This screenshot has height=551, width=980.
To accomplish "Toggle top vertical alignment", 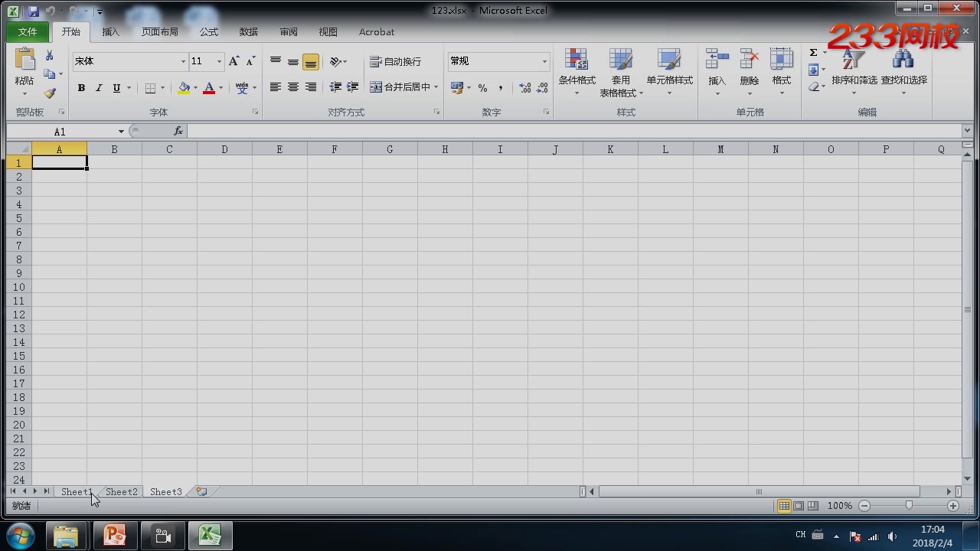I will click(x=276, y=62).
